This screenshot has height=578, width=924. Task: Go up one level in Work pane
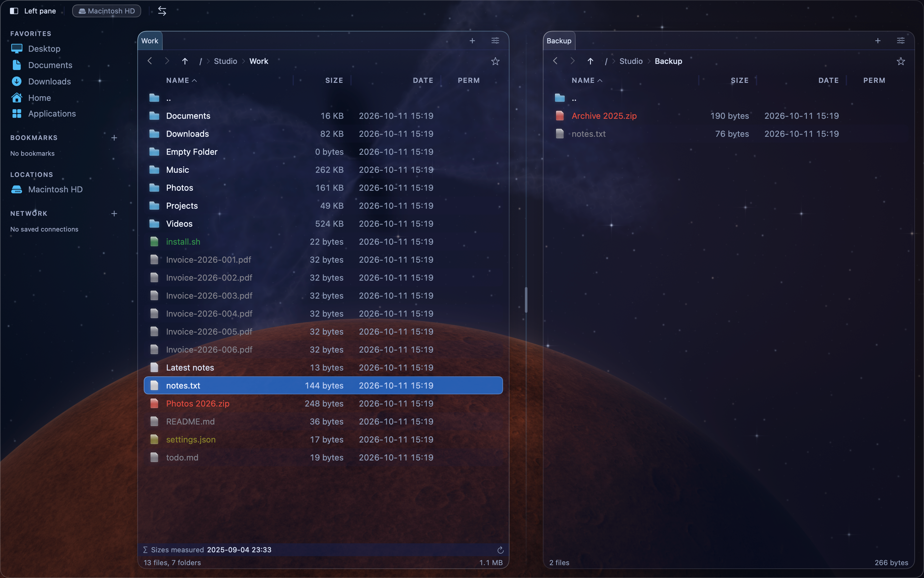pos(185,61)
